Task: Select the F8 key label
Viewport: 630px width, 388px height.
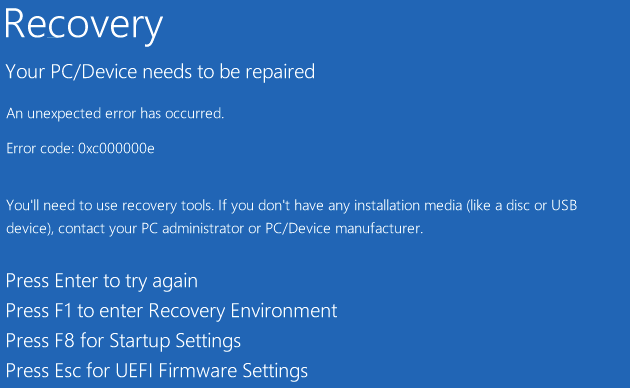Action: click(65, 341)
